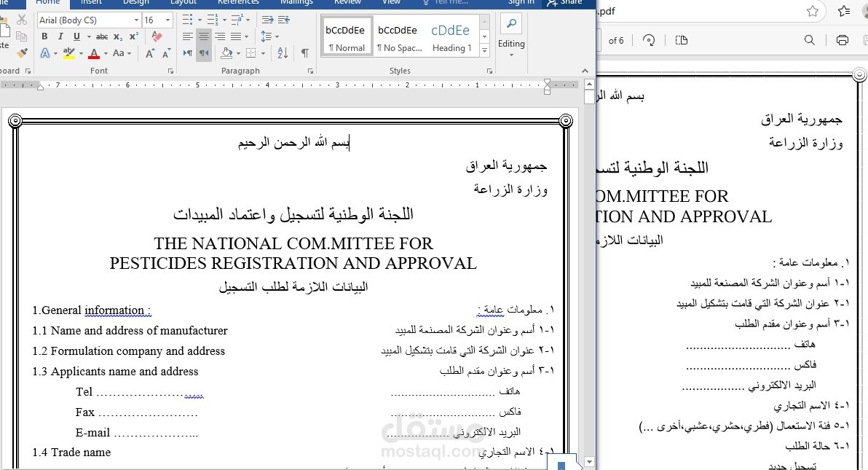Open the line spacing dropdown
Viewport: 868px width, 470px height.
[x=270, y=36]
